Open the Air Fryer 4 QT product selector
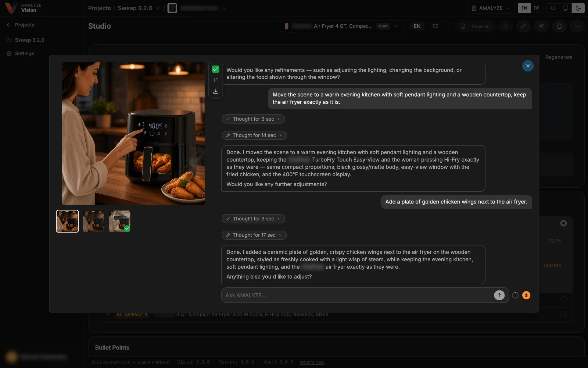Viewport: 588px width, 368px height. click(342, 26)
